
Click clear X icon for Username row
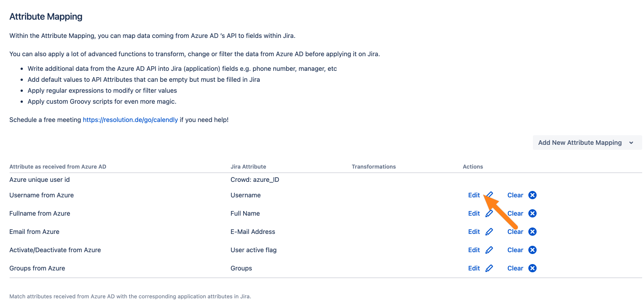532,195
